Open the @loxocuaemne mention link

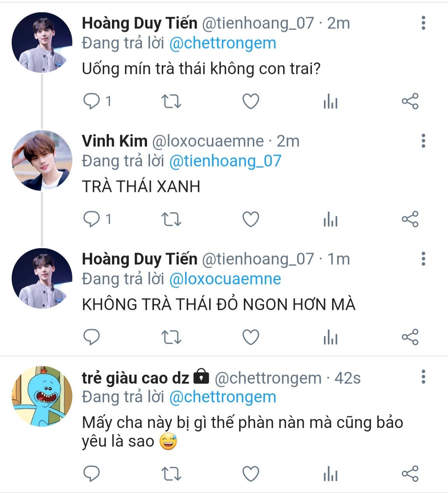[225, 279]
